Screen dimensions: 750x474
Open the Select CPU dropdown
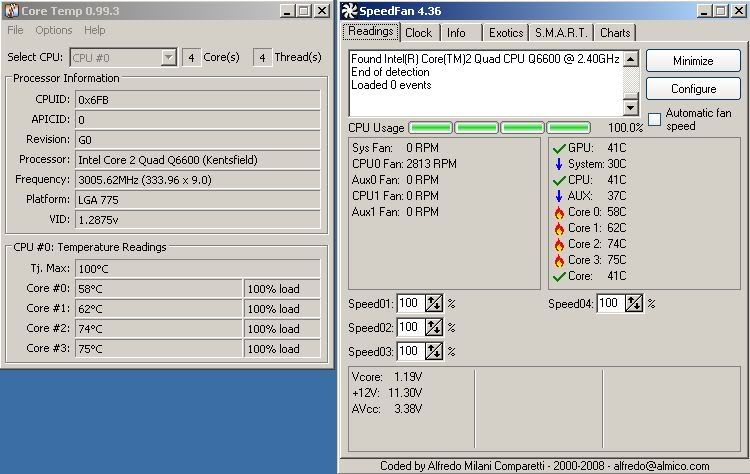(169, 57)
